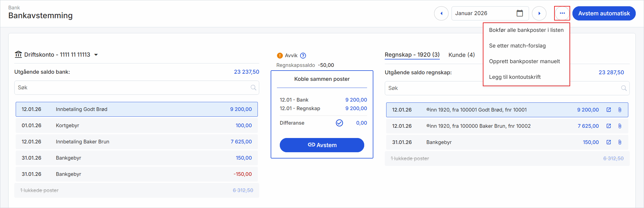Go to previous month arrow

[x=441, y=13]
